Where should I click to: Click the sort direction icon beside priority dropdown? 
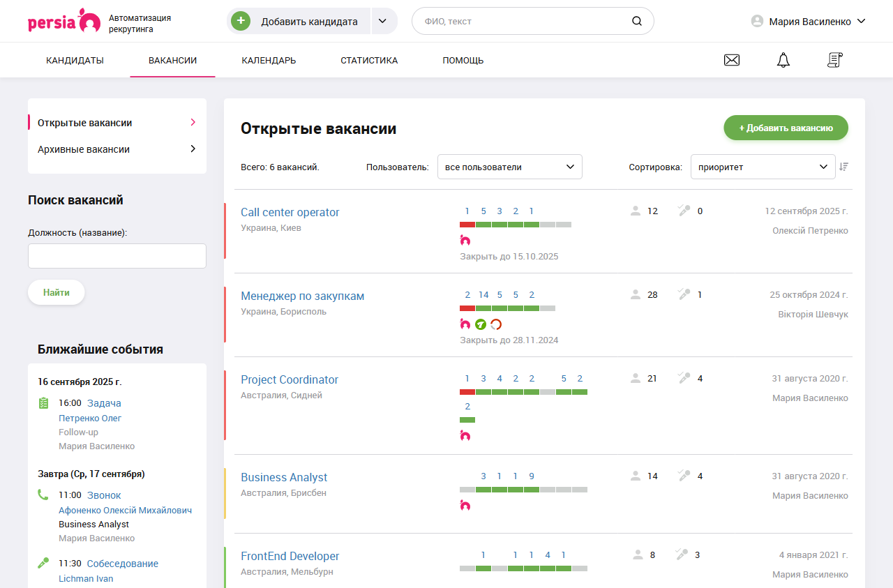(x=844, y=167)
